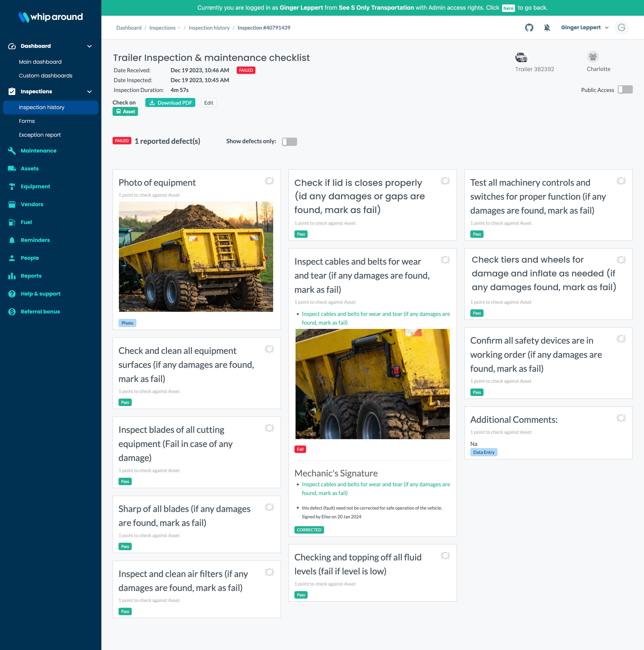The height and width of the screenshot is (650, 644).
Task: Open Main dashboard menu item
Action: click(x=40, y=62)
